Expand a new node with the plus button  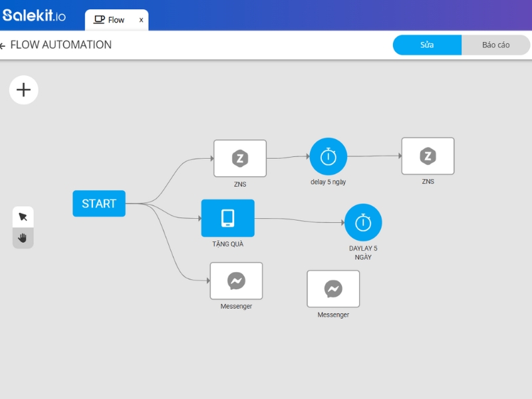(x=24, y=90)
